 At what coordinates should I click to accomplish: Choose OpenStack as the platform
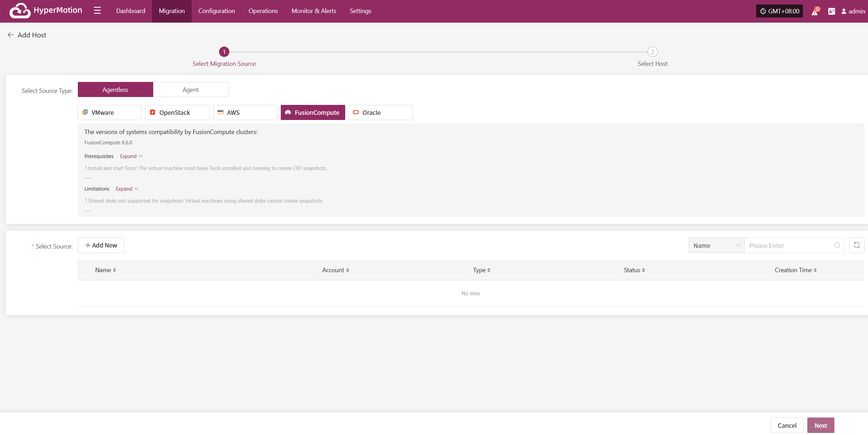point(178,112)
